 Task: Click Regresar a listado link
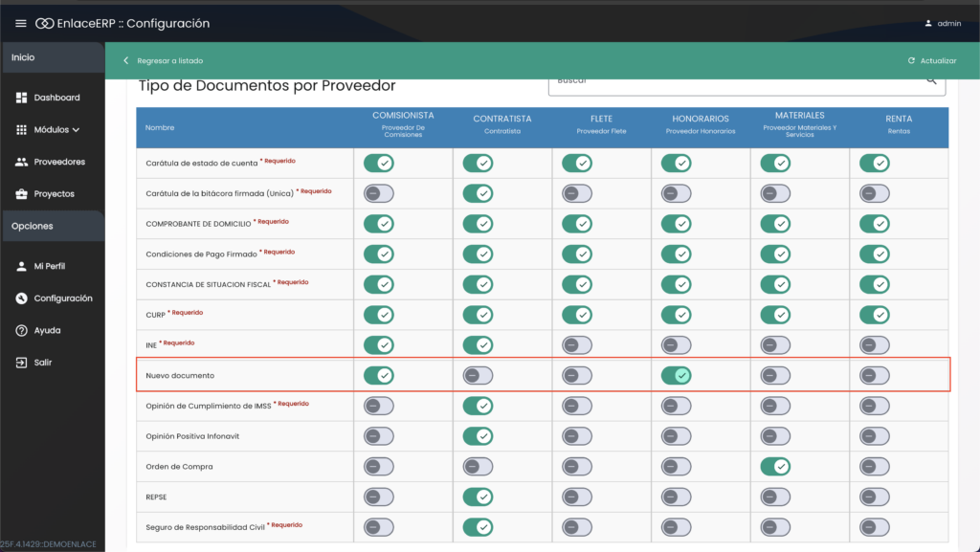click(170, 60)
